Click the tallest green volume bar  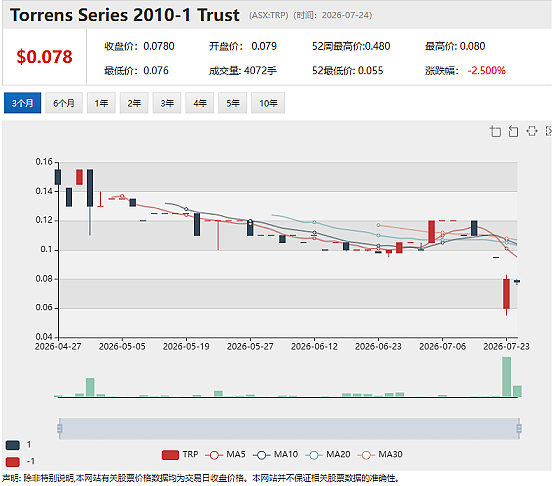click(x=506, y=377)
